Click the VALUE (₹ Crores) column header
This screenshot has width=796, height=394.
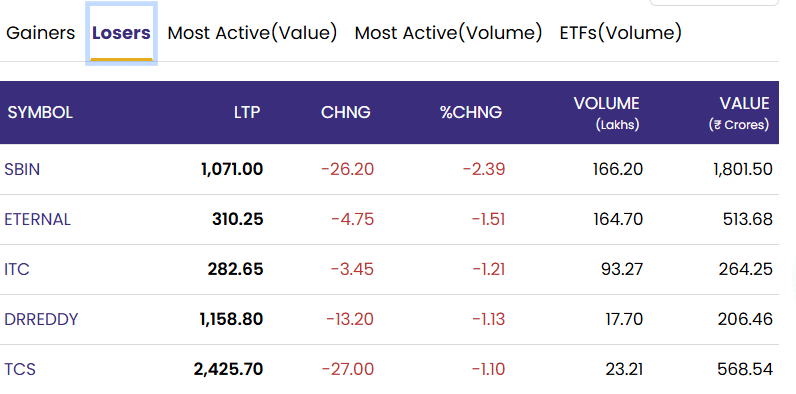coord(739,113)
